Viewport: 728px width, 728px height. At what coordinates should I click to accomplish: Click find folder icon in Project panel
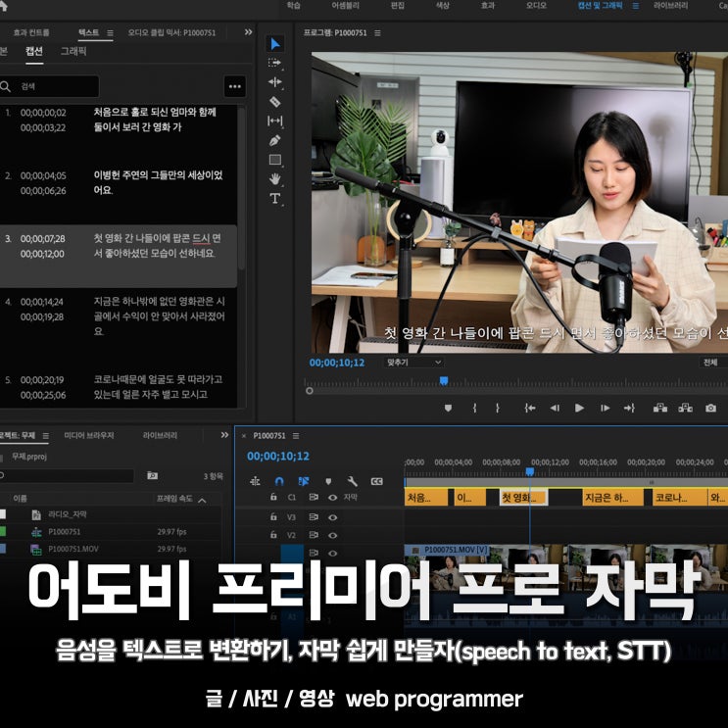(152, 475)
